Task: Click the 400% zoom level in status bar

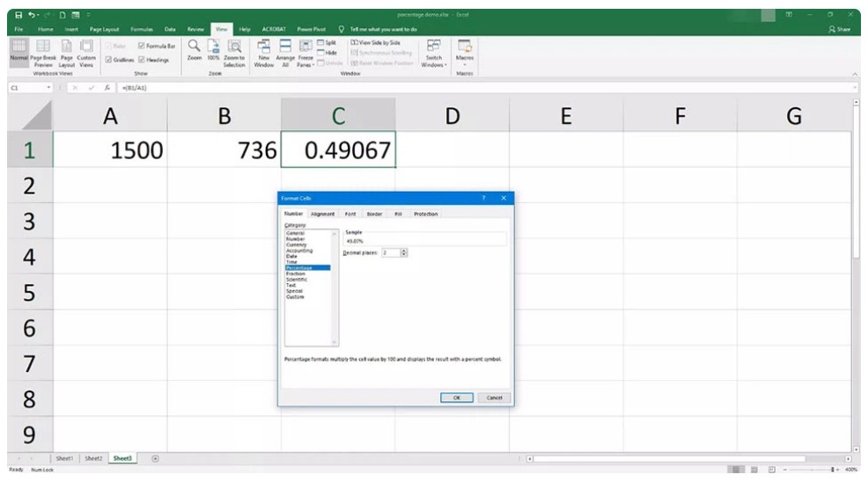Action: (x=851, y=470)
